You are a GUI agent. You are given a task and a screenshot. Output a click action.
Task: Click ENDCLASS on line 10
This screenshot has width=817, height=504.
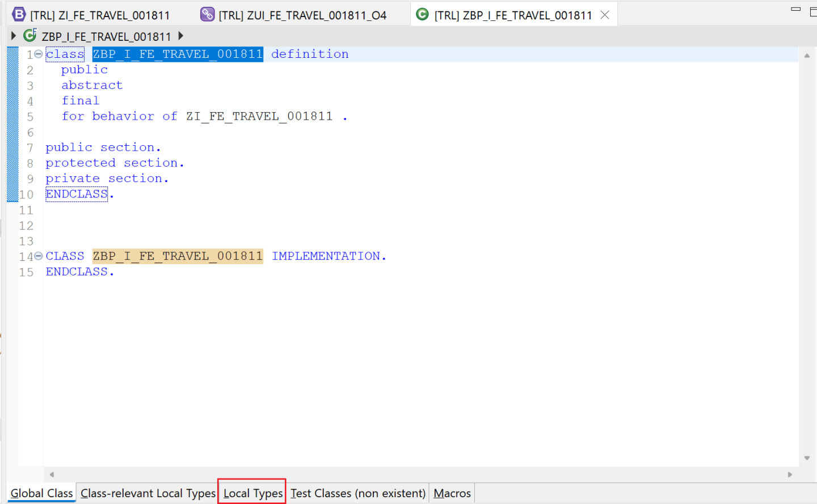coord(77,194)
